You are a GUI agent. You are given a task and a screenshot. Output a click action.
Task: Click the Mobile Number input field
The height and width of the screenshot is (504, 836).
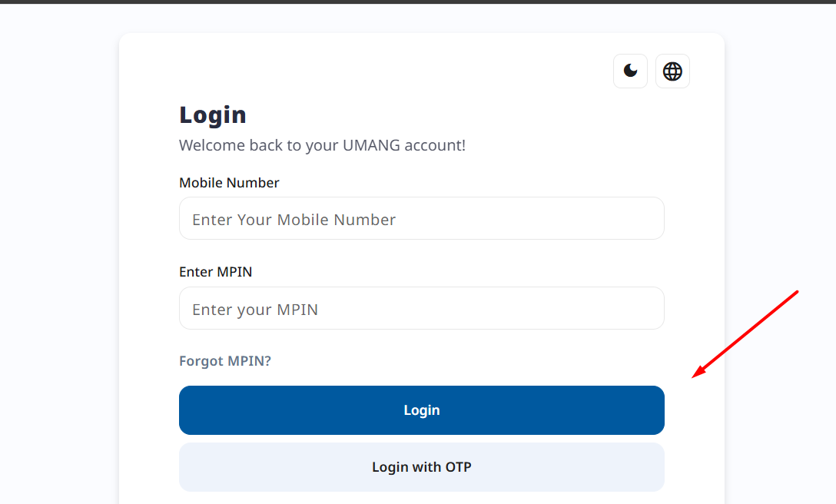(421, 218)
